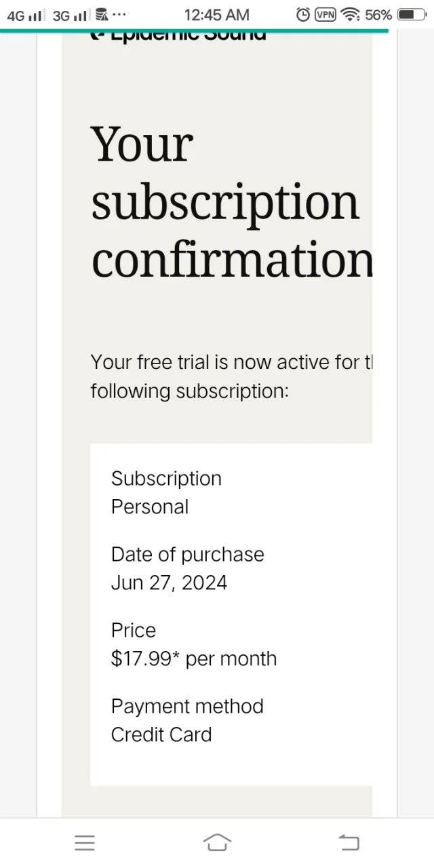Image resolution: width=434 pixels, height=868 pixels.
Task: Tap the 3G signal strength indicator
Action: [x=71, y=14]
